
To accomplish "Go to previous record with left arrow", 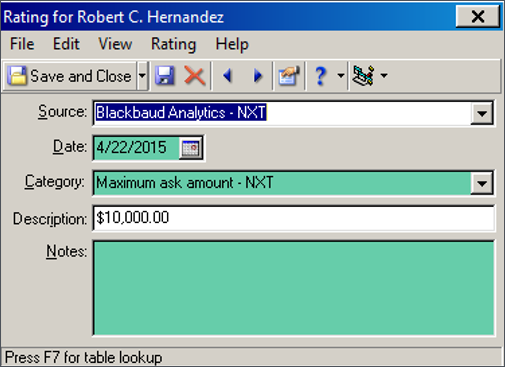I will pyautogui.click(x=228, y=76).
